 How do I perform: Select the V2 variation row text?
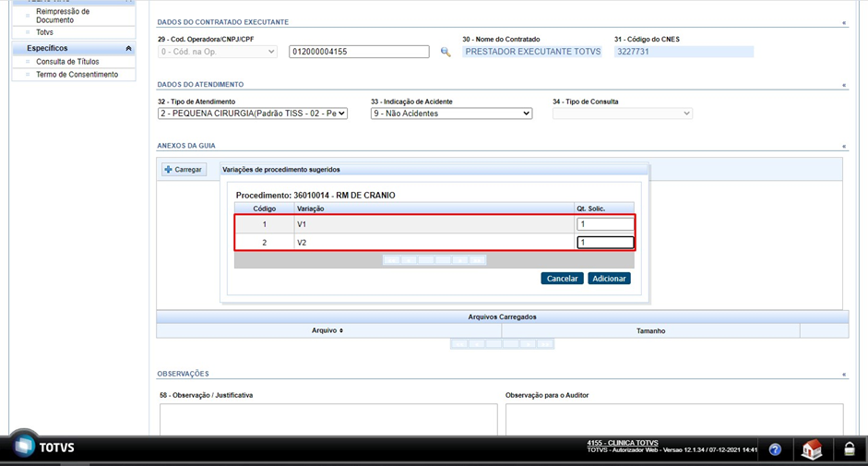pos(302,244)
